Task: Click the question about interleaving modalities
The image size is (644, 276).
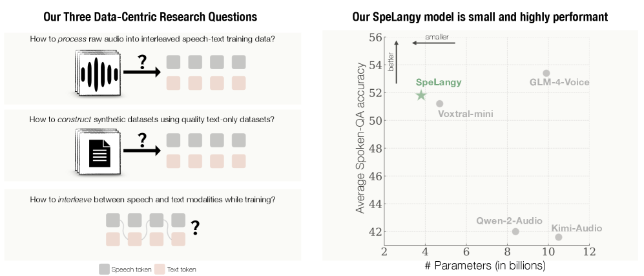Action: 152,199
